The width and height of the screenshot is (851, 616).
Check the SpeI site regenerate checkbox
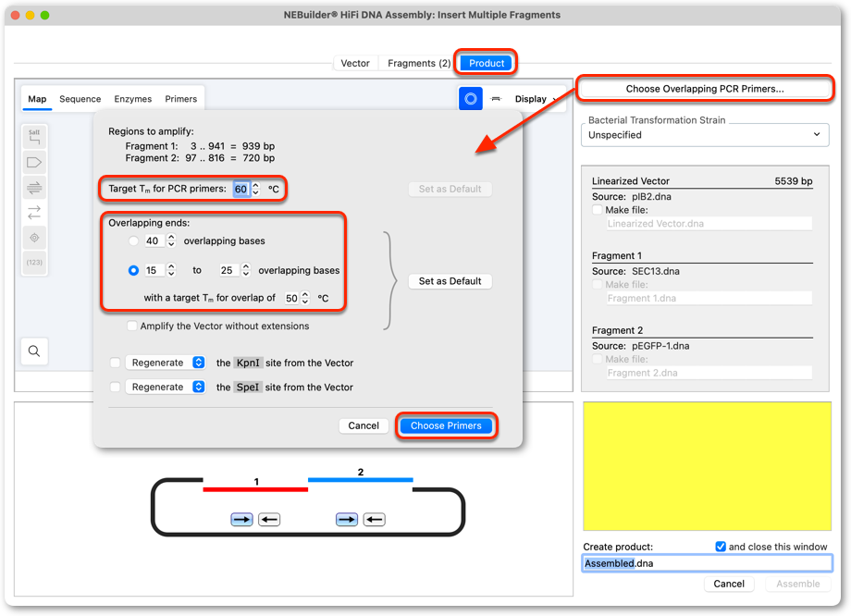[115, 387]
